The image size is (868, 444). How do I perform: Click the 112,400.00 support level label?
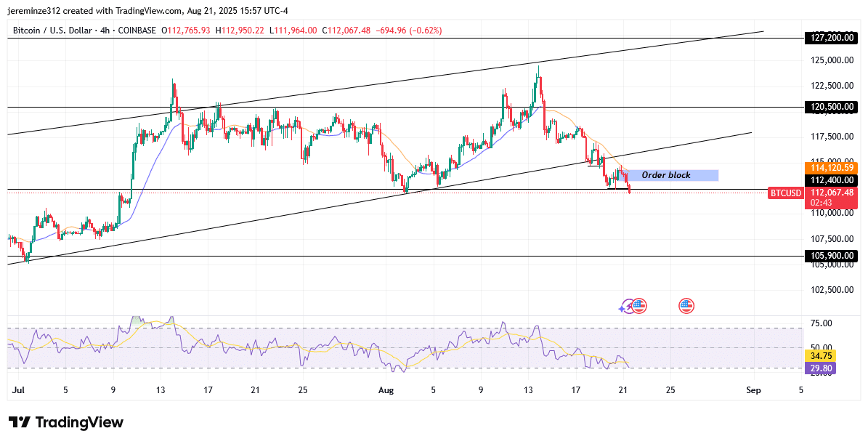pyautogui.click(x=830, y=180)
